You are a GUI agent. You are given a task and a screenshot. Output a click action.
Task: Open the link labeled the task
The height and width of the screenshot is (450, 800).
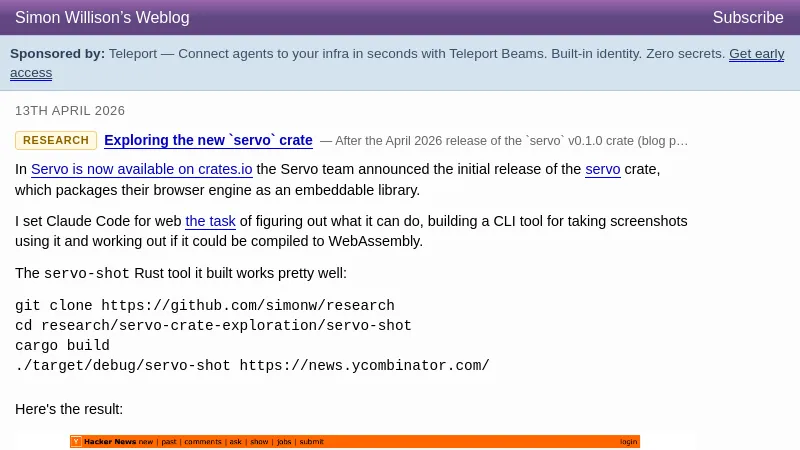210,222
